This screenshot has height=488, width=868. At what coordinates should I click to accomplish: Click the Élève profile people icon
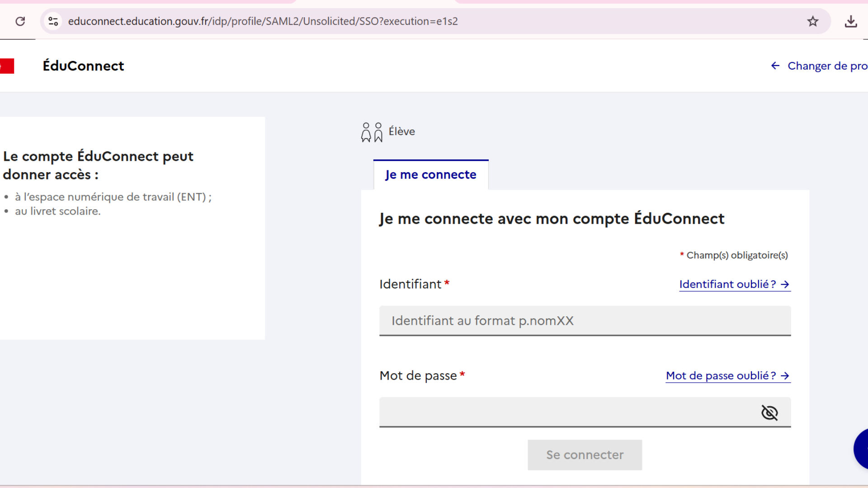tap(372, 132)
